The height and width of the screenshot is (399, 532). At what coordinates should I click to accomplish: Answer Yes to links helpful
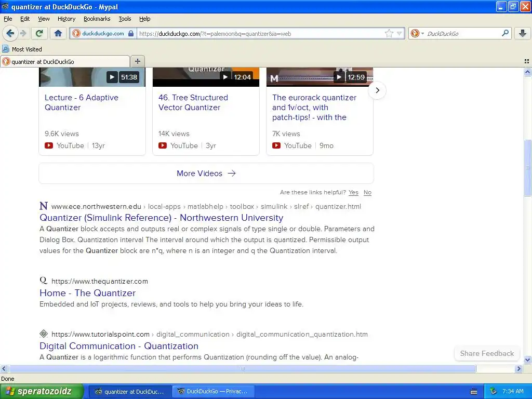pos(353,192)
